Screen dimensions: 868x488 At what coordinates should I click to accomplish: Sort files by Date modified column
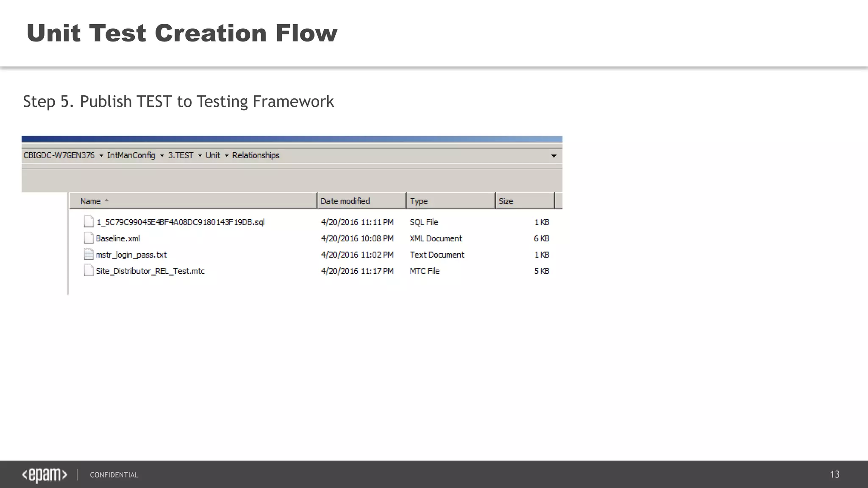[362, 201]
